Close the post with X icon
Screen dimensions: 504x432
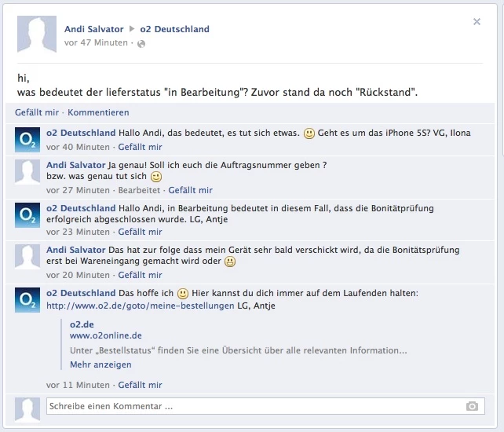477,21
